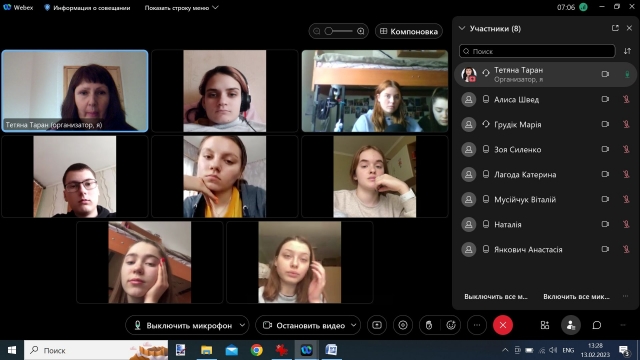Viewport: 640px width, 360px height.
Task: Click camera icon for Мусійчук Віталій
Action: pyautogui.click(x=605, y=199)
